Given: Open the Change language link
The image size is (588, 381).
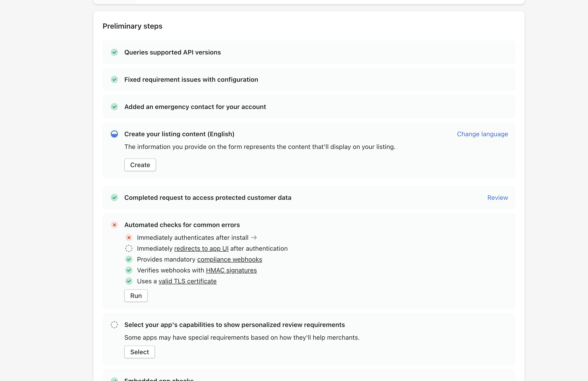Looking at the screenshot, I should (x=482, y=134).
